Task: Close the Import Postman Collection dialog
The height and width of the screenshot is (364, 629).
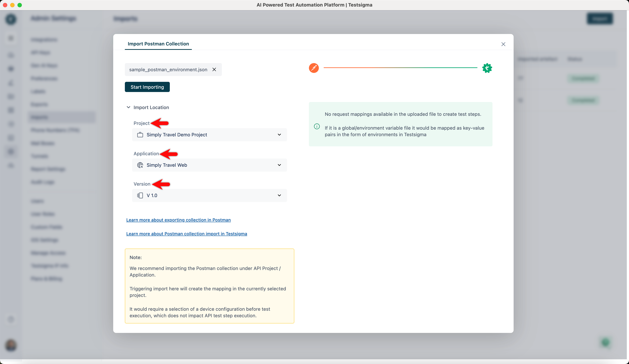Action: pyautogui.click(x=503, y=44)
